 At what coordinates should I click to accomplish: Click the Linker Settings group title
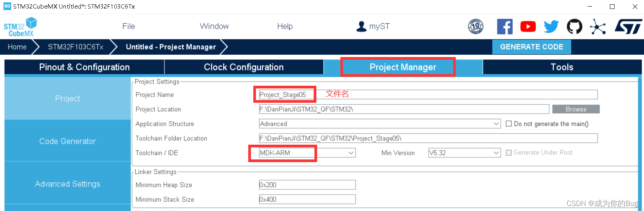coord(156,172)
